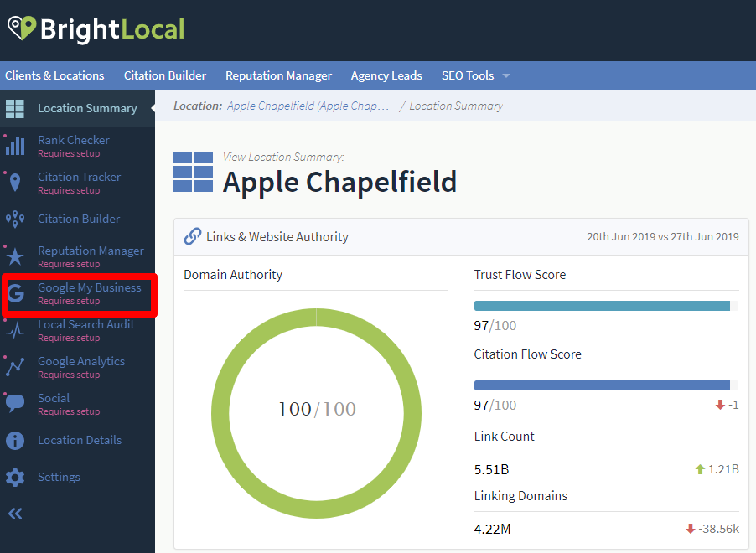Click the Trust Flow Score progress bar
This screenshot has width=756, height=553.
(x=606, y=306)
